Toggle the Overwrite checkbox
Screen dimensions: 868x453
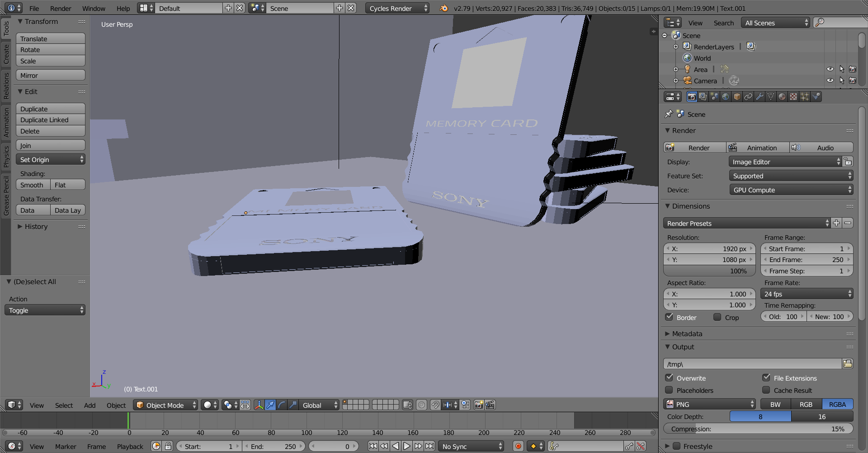pos(670,377)
